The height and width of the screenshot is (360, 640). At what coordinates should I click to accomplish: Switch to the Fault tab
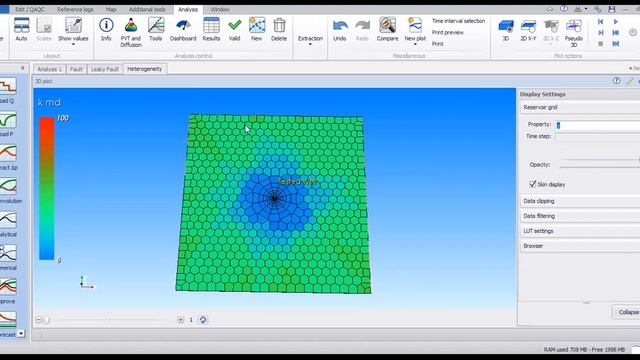(x=76, y=69)
